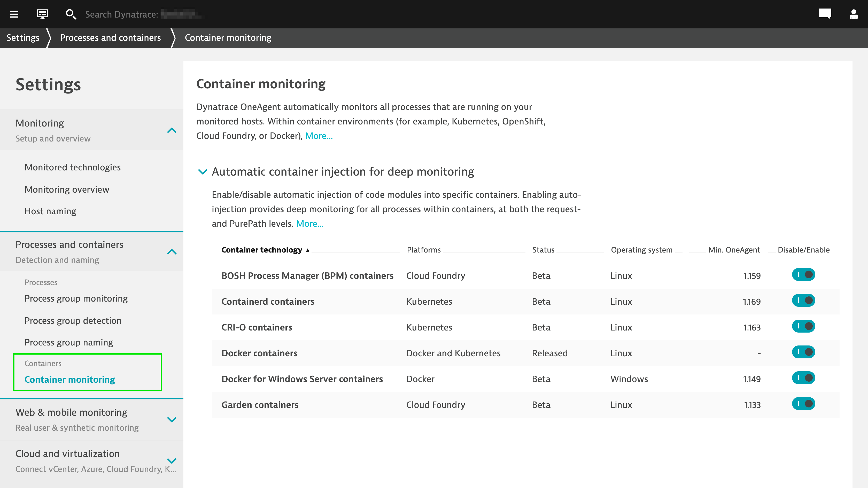Open Monitoring overview settings
Screen dimensions: 868x488
(x=67, y=189)
